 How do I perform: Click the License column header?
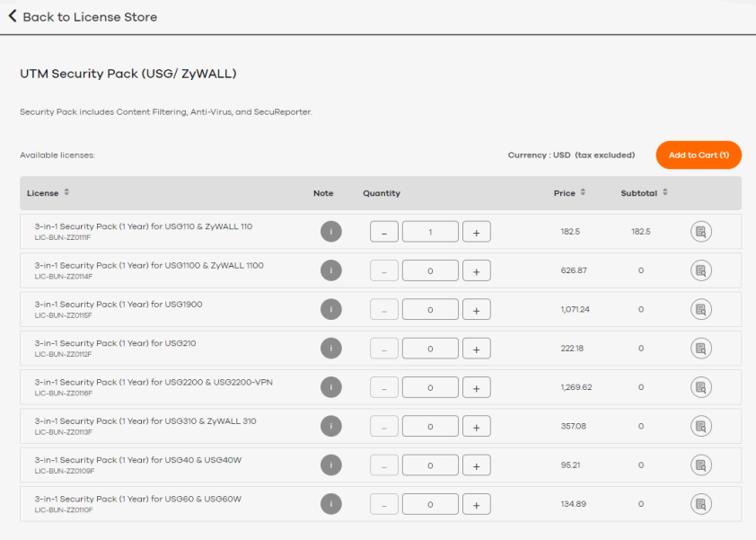42,193
